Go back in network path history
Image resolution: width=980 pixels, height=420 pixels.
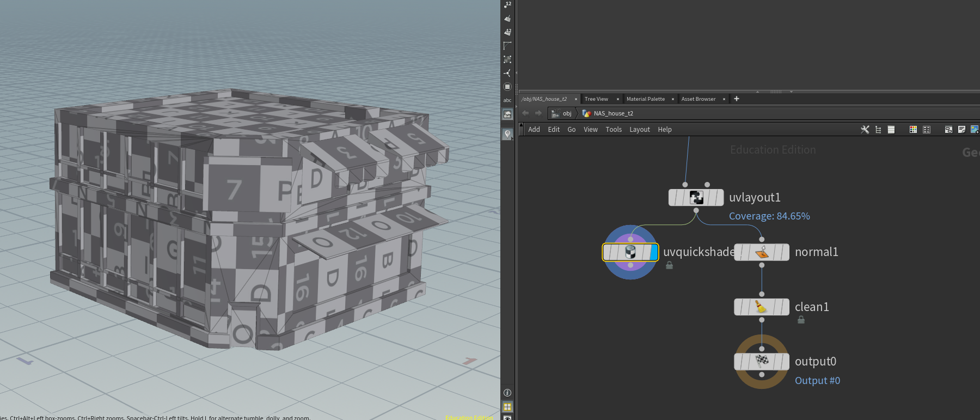(525, 113)
